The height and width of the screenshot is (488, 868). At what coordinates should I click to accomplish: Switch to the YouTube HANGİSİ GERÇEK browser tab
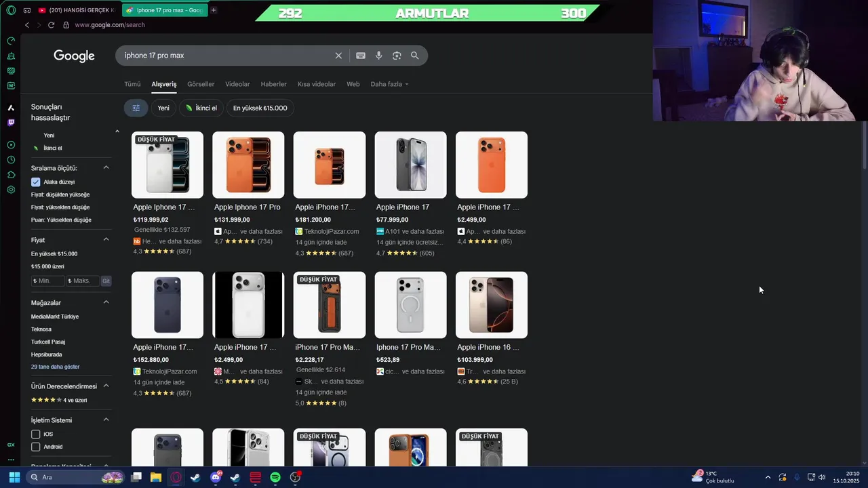click(76, 10)
